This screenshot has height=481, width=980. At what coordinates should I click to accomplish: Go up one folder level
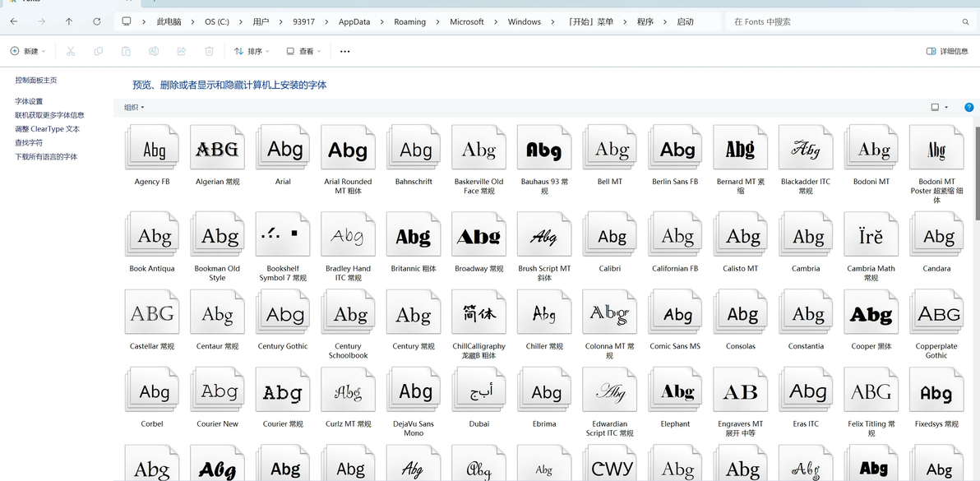(x=69, y=21)
